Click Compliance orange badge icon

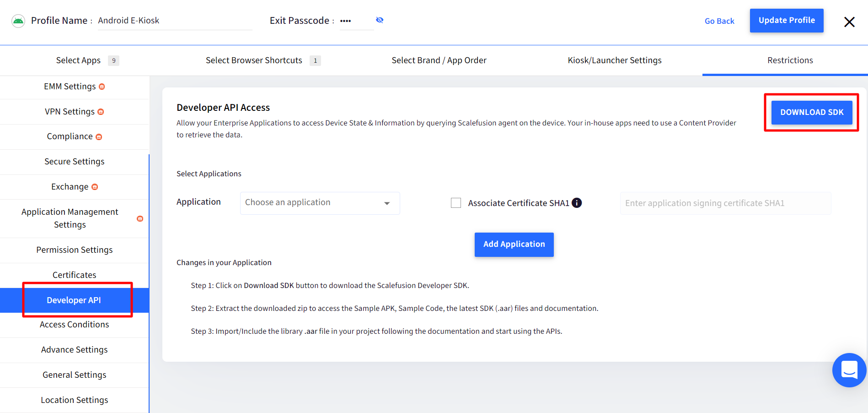coord(99,137)
